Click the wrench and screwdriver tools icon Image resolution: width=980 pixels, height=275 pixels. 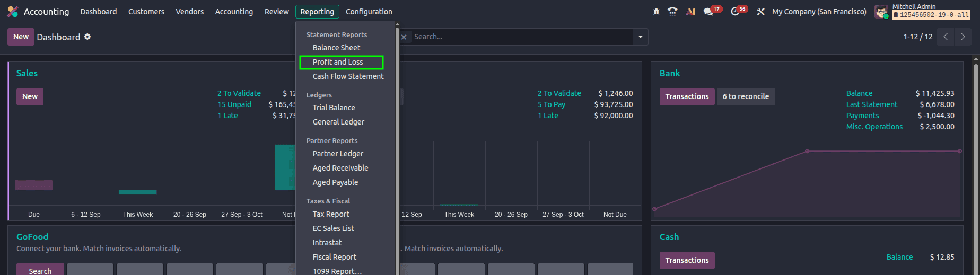point(760,11)
